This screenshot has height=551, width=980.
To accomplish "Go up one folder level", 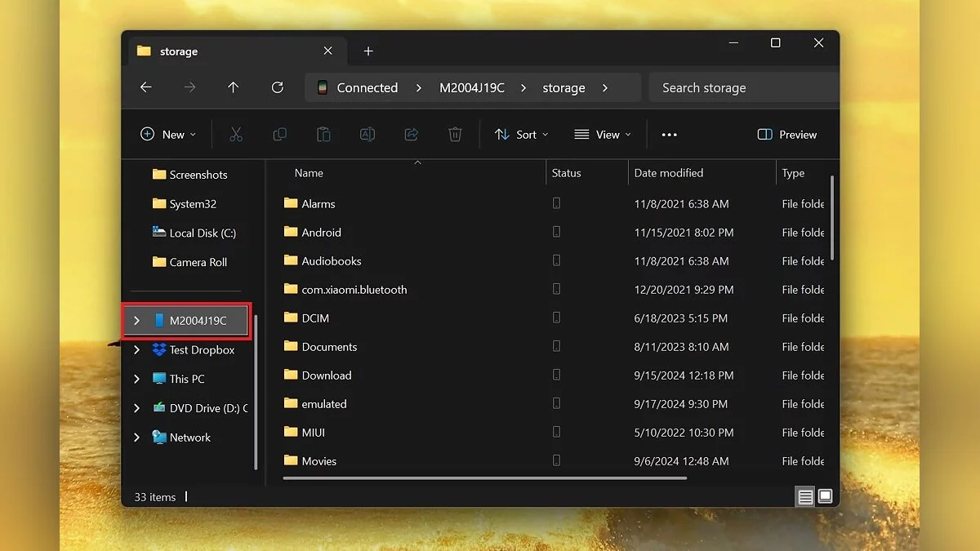I will (x=233, y=87).
